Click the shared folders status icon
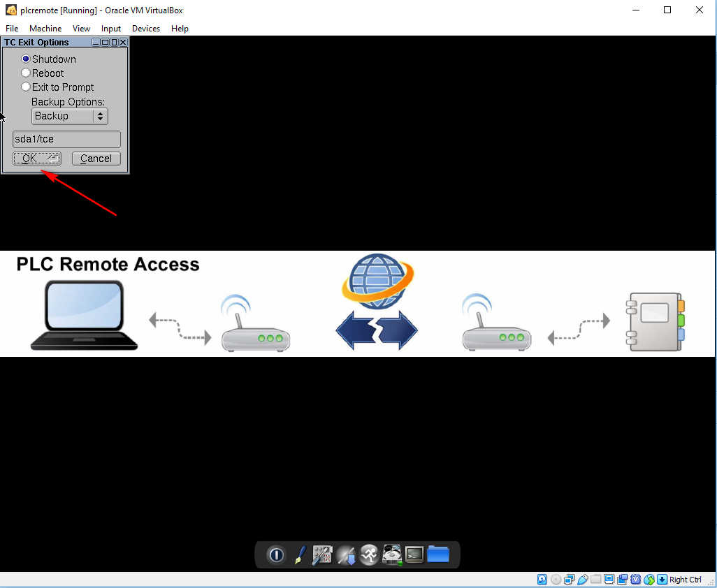Screen dimensions: 717x588 (596, 580)
